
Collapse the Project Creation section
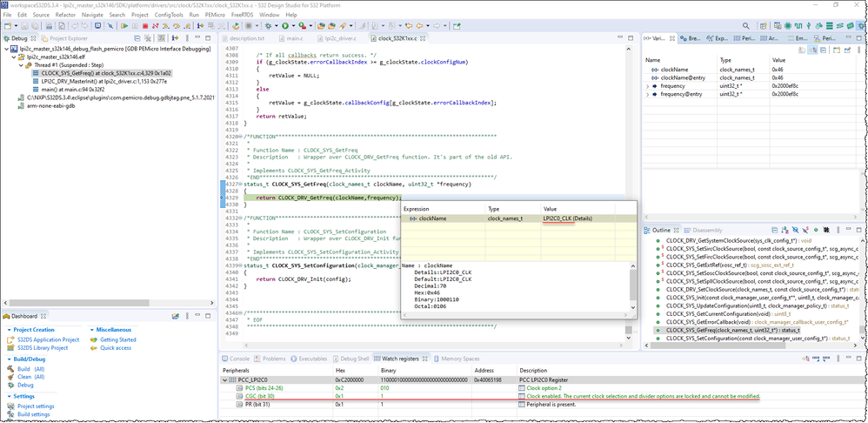pyautogui.click(x=10, y=330)
